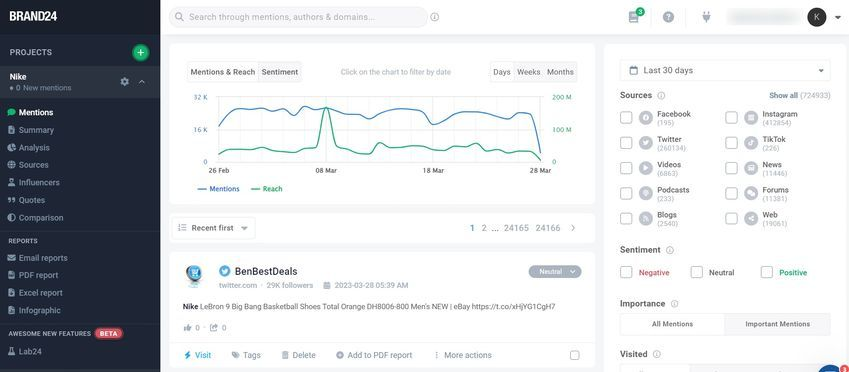The image size is (849, 372).
Task: Open Neutral sentiment dropdown on BenBestDeals mention
Action: click(x=555, y=272)
